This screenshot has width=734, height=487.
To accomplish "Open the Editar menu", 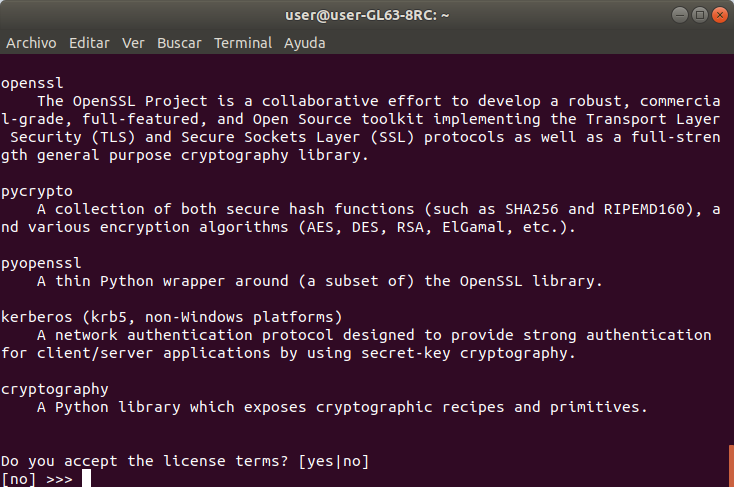I will [89, 43].
